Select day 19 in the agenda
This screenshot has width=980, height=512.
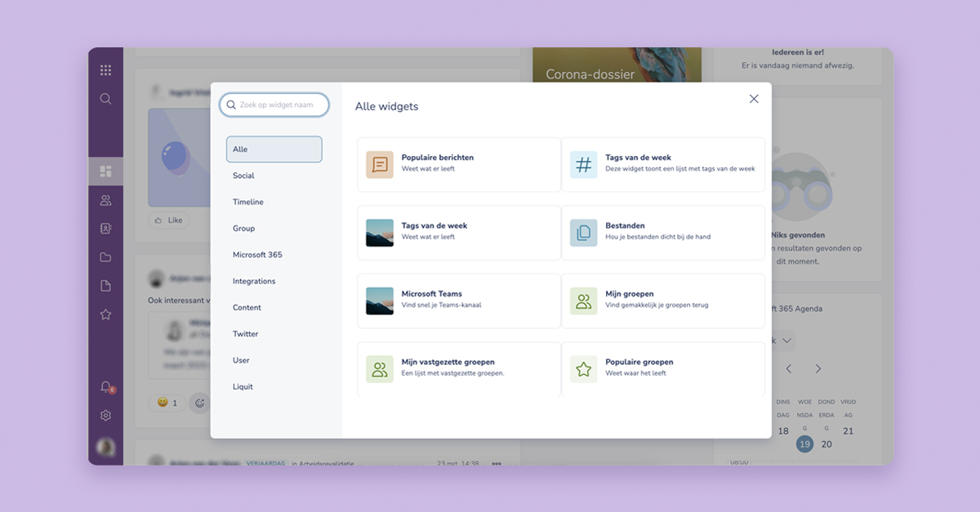[805, 444]
